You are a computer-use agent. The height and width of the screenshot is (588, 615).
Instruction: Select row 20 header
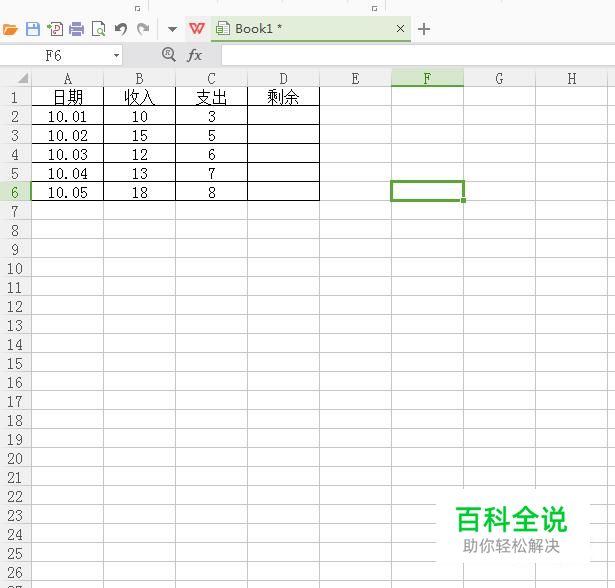(15, 458)
